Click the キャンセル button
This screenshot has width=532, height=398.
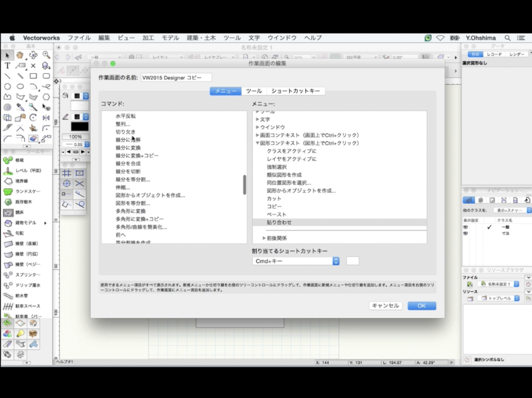pyautogui.click(x=386, y=306)
